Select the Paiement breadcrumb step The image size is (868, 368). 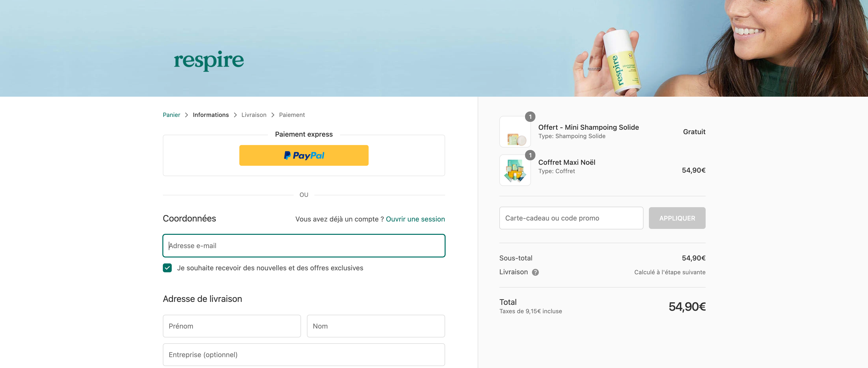(292, 115)
